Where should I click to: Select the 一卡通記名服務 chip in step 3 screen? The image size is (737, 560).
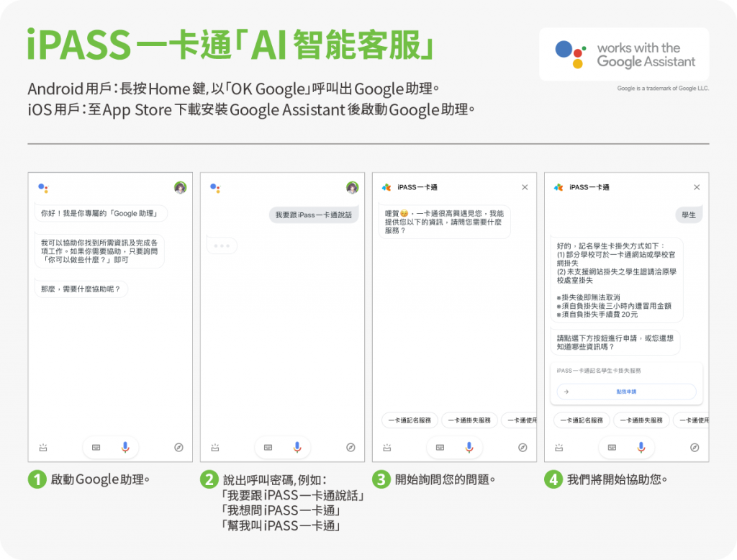[x=409, y=420]
